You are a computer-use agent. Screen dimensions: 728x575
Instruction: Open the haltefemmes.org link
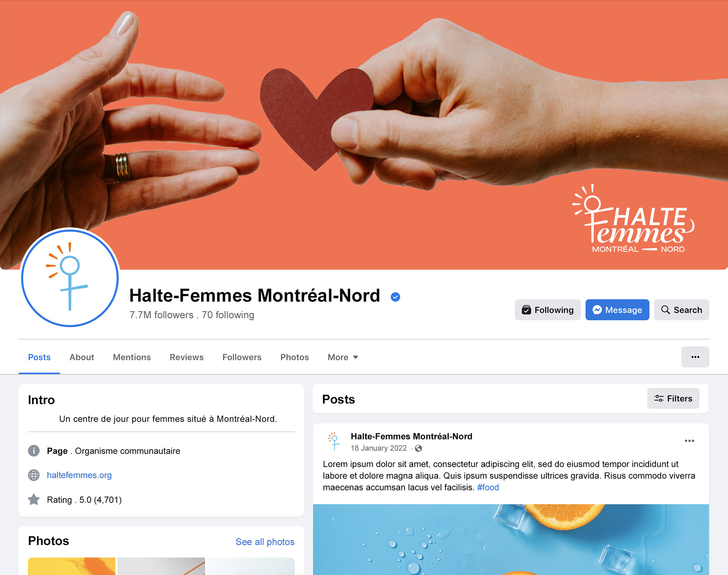pos(79,475)
